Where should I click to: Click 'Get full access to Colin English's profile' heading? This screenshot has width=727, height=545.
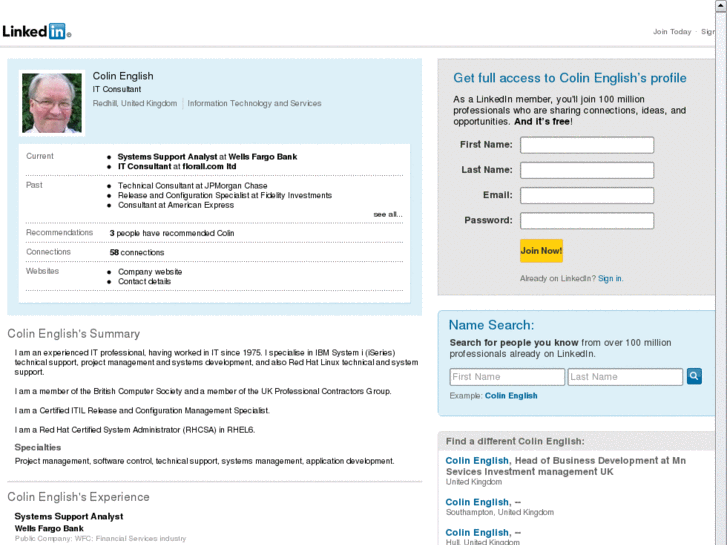click(570, 78)
